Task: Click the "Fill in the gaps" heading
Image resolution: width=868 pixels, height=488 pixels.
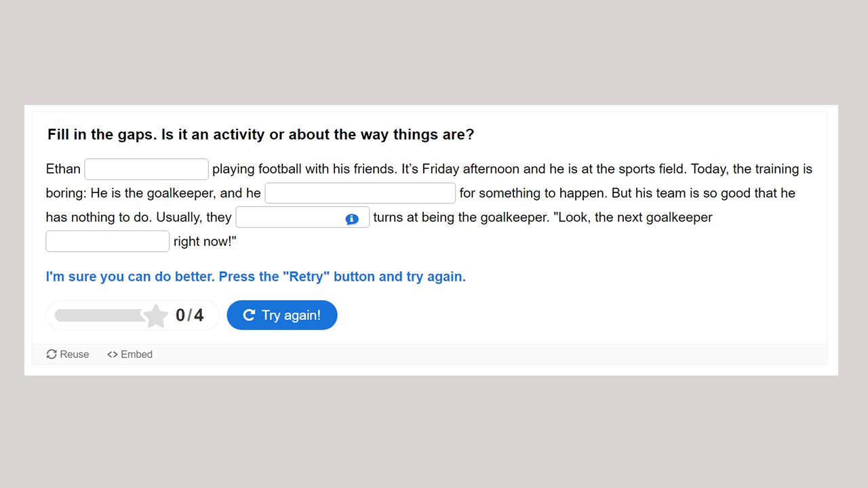Action: [x=260, y=134]
